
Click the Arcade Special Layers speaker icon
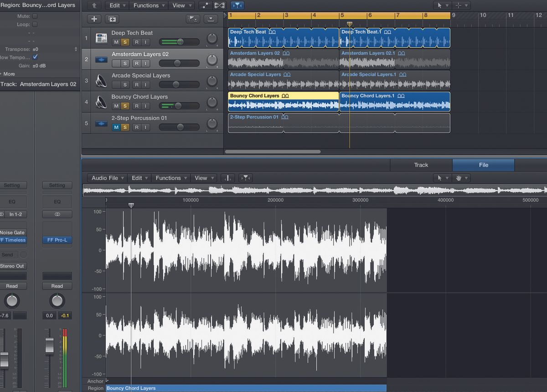[101, 81]
